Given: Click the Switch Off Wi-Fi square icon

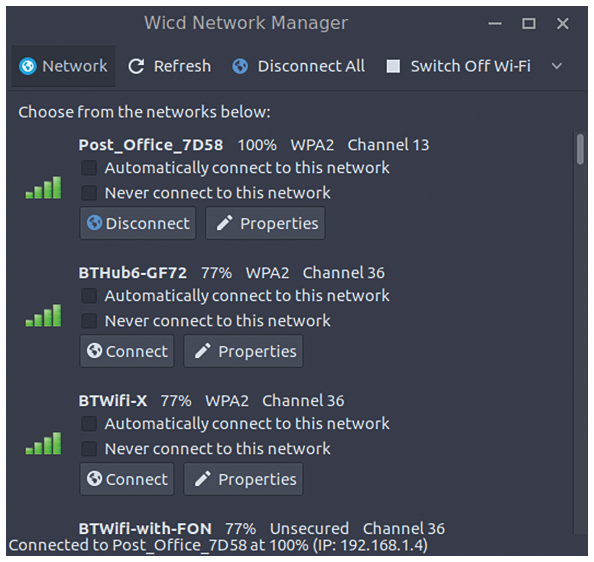Looking at the screenshot, I should 393,66.
